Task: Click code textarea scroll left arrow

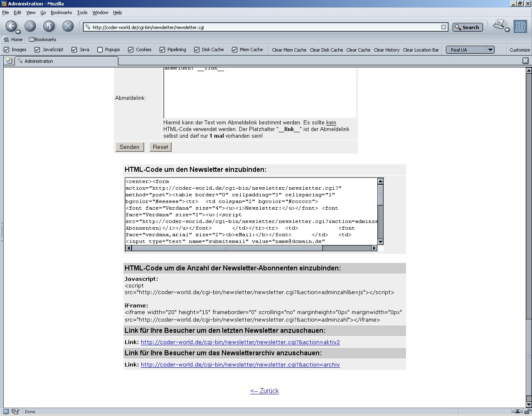Action: 129,248
